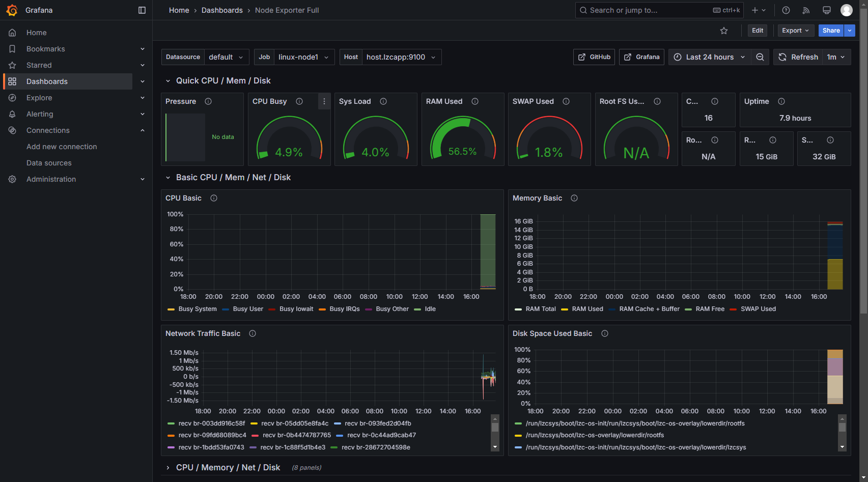868x482 pixels.
Task: Show info tooltip for RAM Used panel
Action: (475, 101)
